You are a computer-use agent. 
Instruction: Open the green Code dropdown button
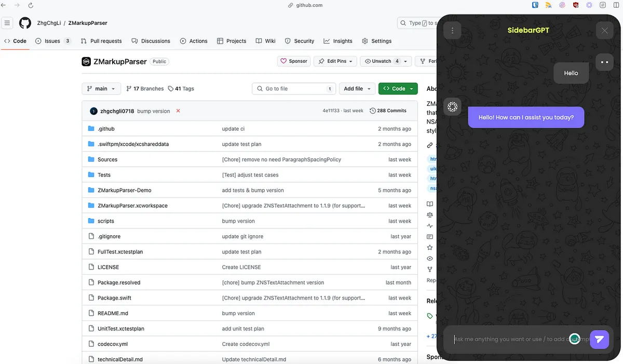398,89
